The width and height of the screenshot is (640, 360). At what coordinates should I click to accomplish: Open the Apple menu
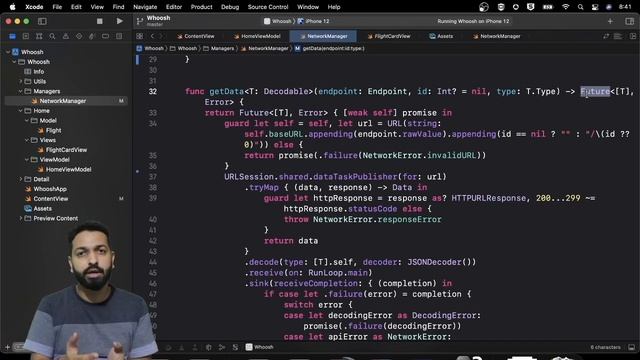[x=12, y=7]
